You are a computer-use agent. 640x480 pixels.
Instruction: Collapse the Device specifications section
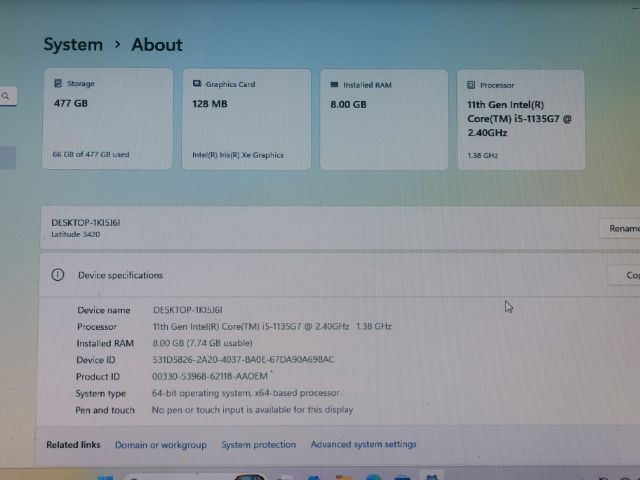point(339,275)
